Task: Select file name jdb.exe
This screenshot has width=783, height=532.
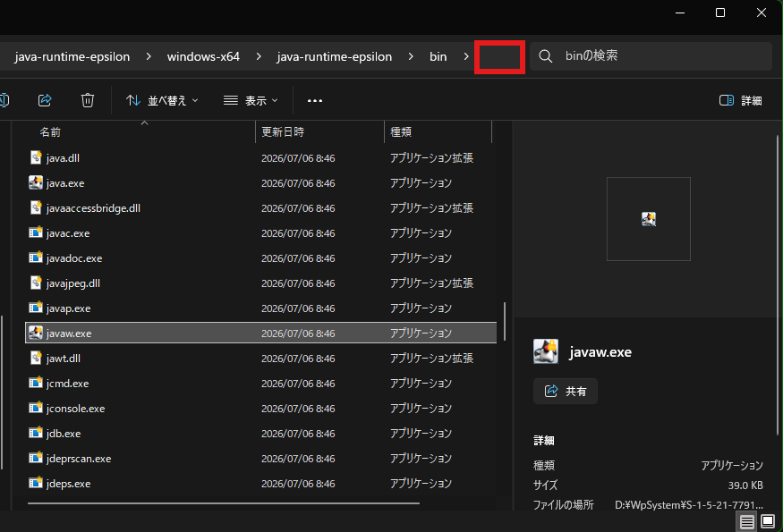Action: [63, 433]
